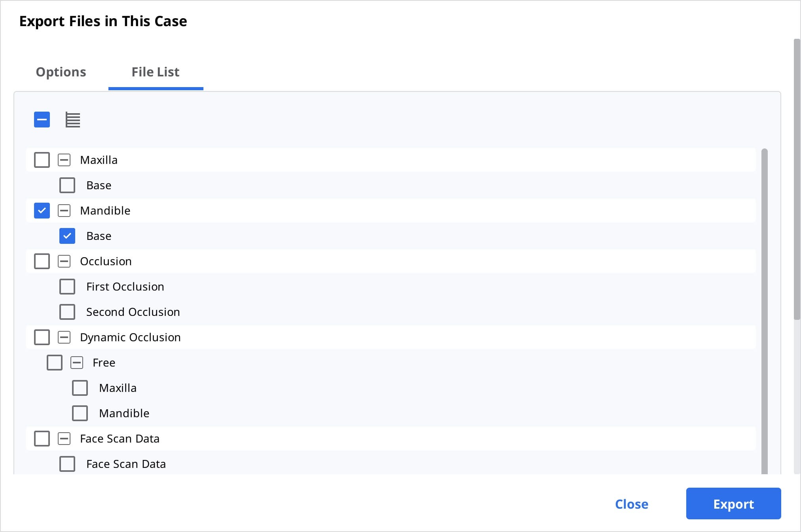The image size is (801, 532).
Task: Click the file list inner scrollbar
Action: click(x=764, y=311)
